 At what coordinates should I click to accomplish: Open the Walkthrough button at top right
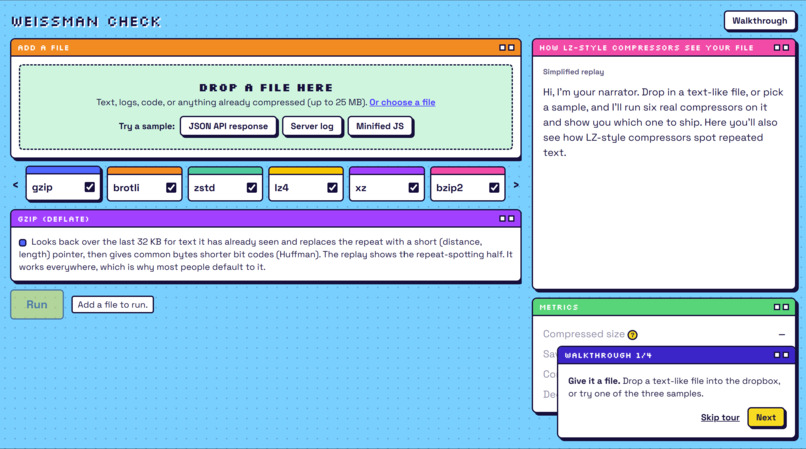click(x=759, y=21)
